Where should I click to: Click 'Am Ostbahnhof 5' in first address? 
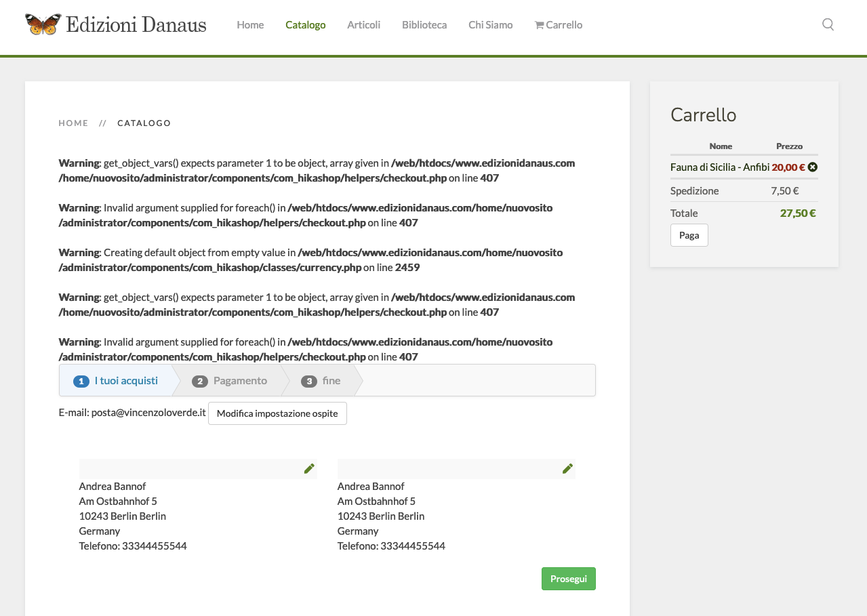click(118, 501)
